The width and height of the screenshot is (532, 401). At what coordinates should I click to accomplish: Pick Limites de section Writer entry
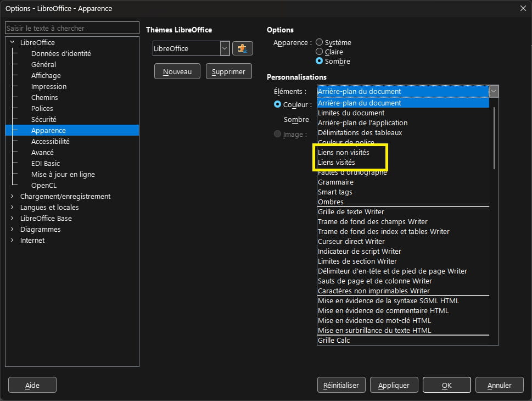click(403, 261)
